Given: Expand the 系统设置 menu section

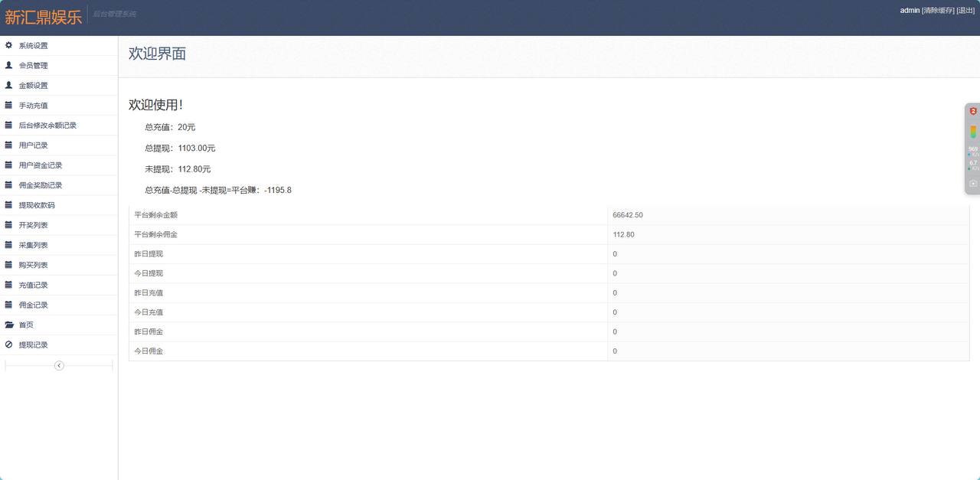Looking at the screenshot, I should click(34, 46).
